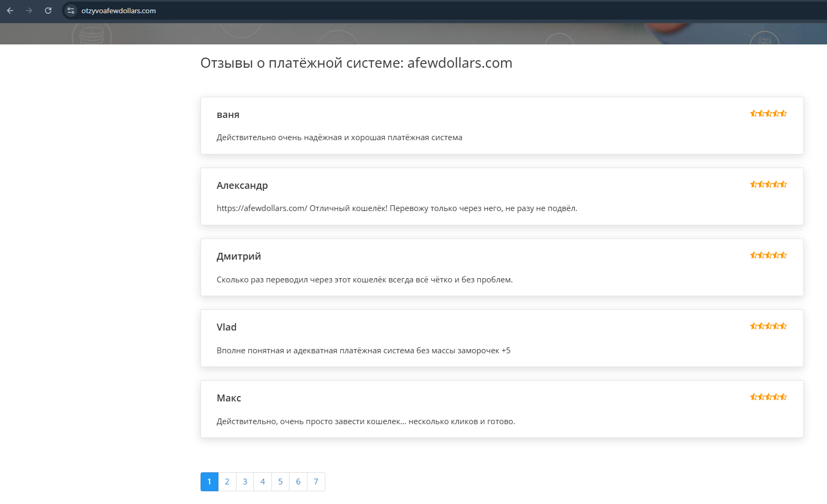Go to reviews page 1
The width and height of the screenshot is (827, 504).
[210, 482]
